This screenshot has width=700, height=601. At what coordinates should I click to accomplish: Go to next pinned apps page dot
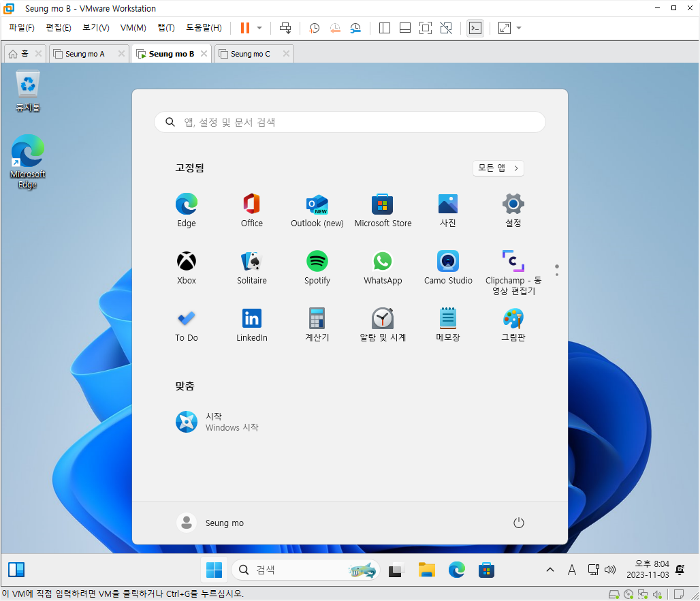click(x=557, y=275)
